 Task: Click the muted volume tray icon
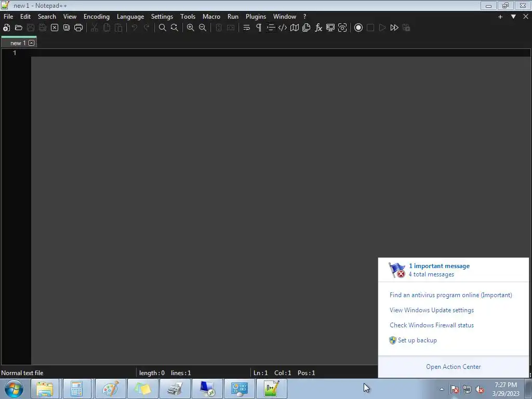click(x=480, y=390)
